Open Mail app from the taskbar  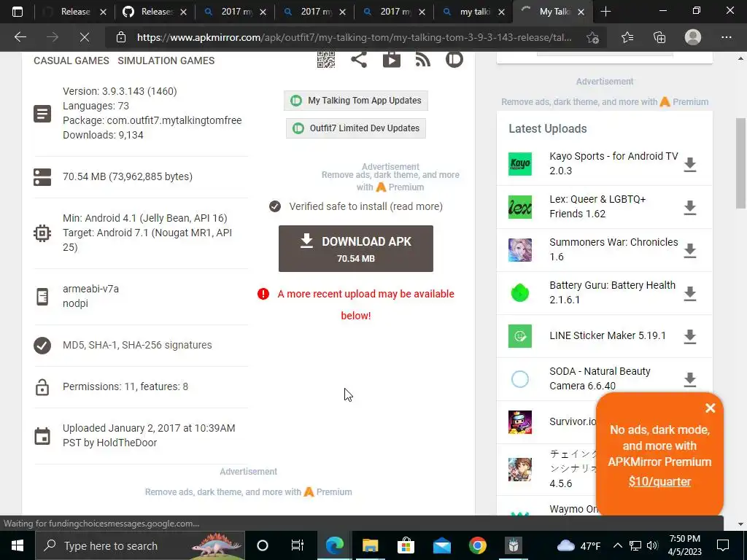point(441,545)
